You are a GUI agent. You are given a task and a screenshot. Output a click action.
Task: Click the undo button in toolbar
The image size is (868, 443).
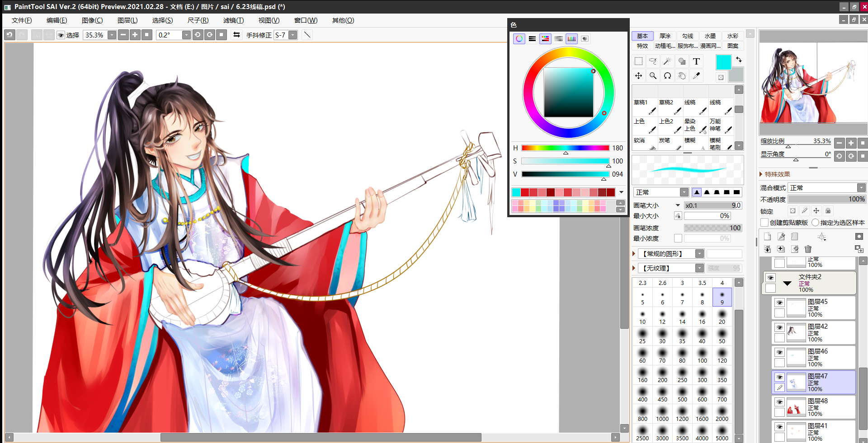[10, 35]
